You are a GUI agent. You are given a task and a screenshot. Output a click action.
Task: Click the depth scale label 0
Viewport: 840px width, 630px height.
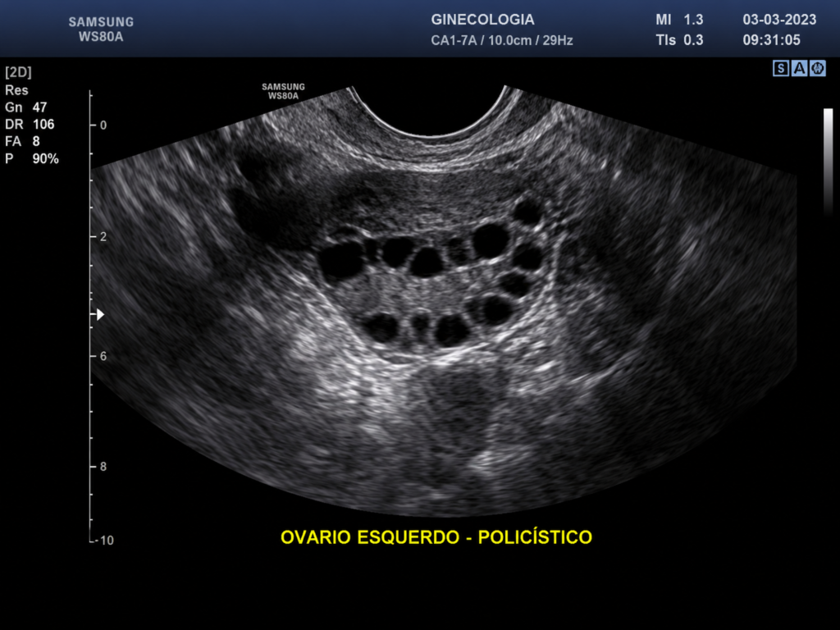click(103, 126)
